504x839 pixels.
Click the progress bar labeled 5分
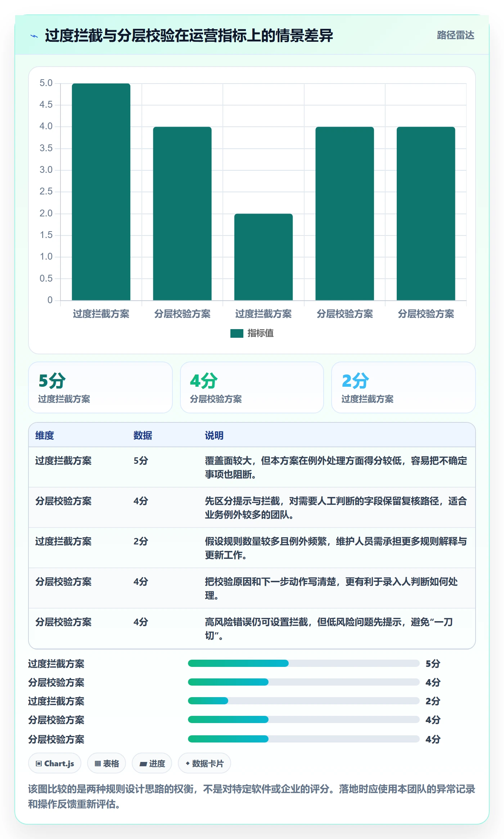pos(304,663)
